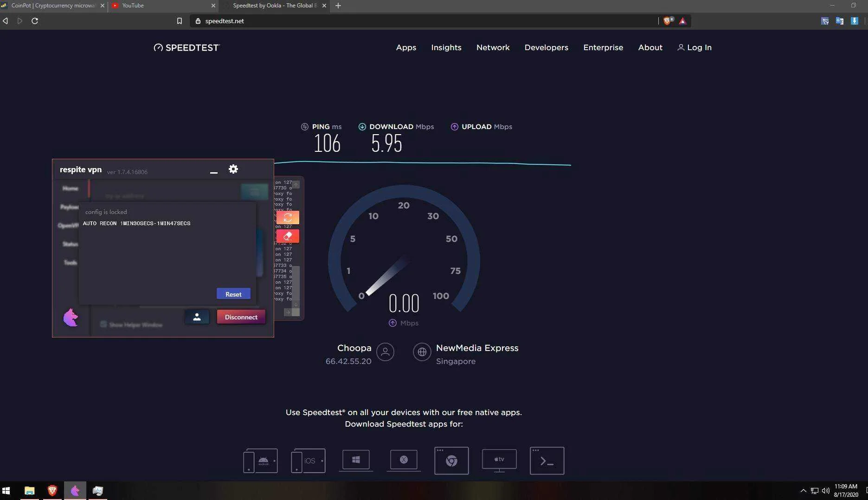The image size is (868, 500).
Task: Click the purple wolf logo in VPN window
Action: pyautogui.click(x=71, y=318)
